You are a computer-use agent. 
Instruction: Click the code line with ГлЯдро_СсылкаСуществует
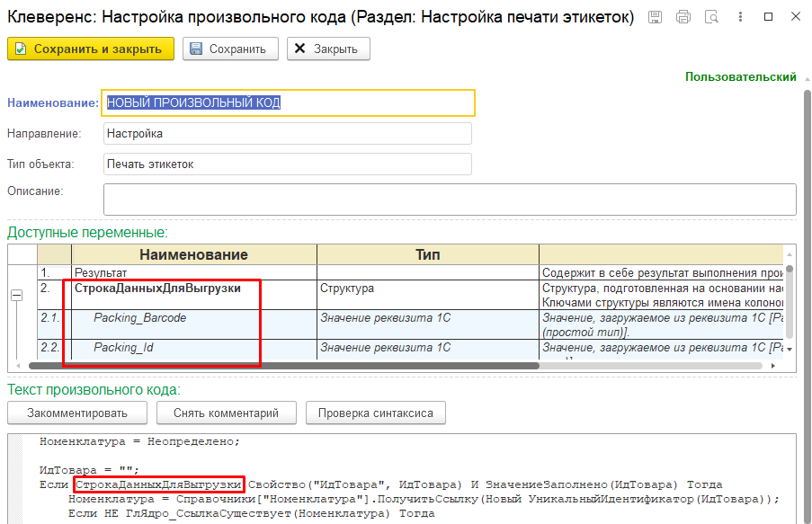tap(252, 513)
